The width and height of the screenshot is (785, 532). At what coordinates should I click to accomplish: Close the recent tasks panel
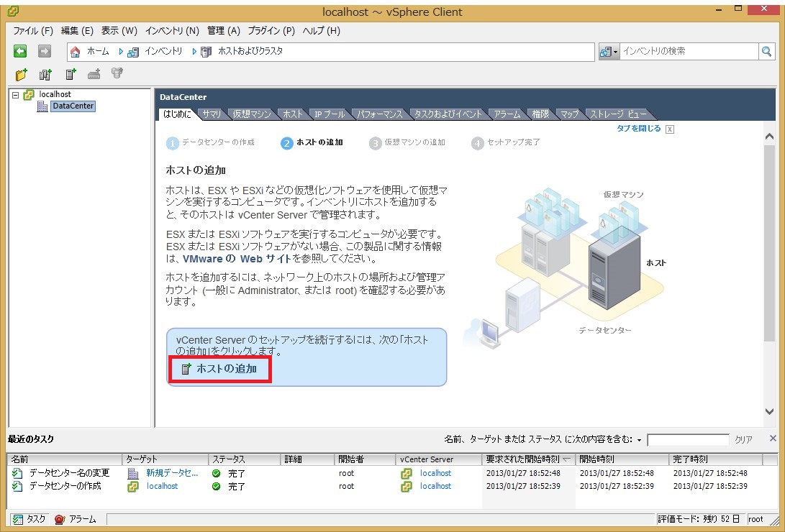click(773, 439)
